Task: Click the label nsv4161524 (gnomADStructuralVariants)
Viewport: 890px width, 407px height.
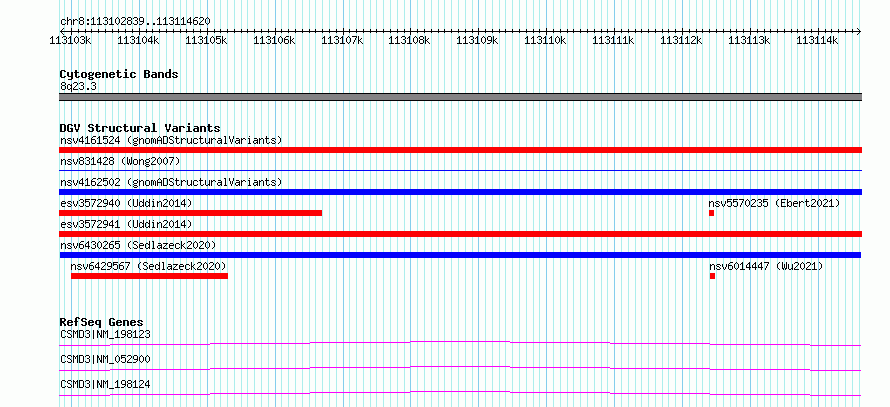Action: point(171,140)
